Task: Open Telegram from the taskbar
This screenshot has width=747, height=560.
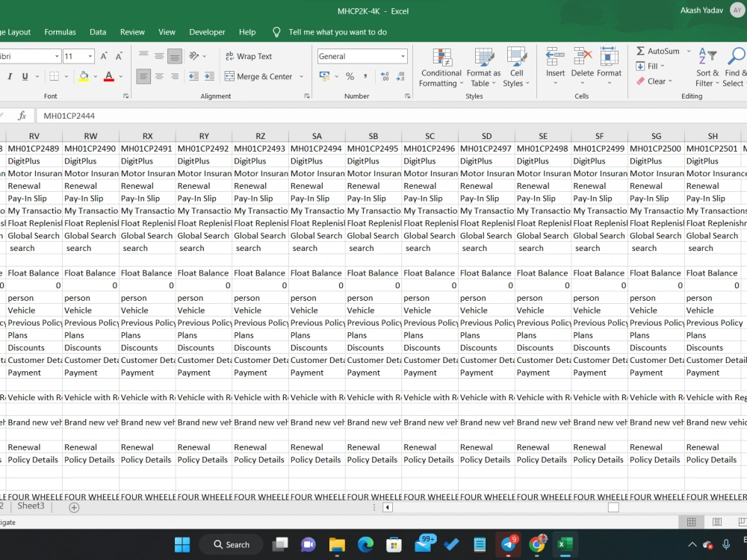Action: 508,544
